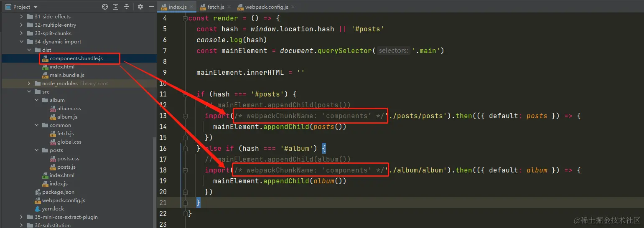Click the Expand All icon in Project panel
The height and width of the screenshot is (228, 644).
tap(116, 7)
